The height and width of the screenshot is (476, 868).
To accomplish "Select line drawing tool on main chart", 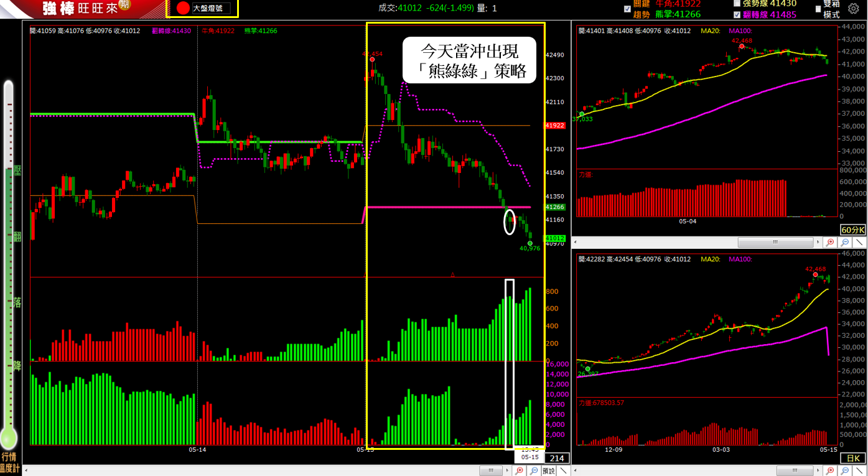I will tap(563, 471).
